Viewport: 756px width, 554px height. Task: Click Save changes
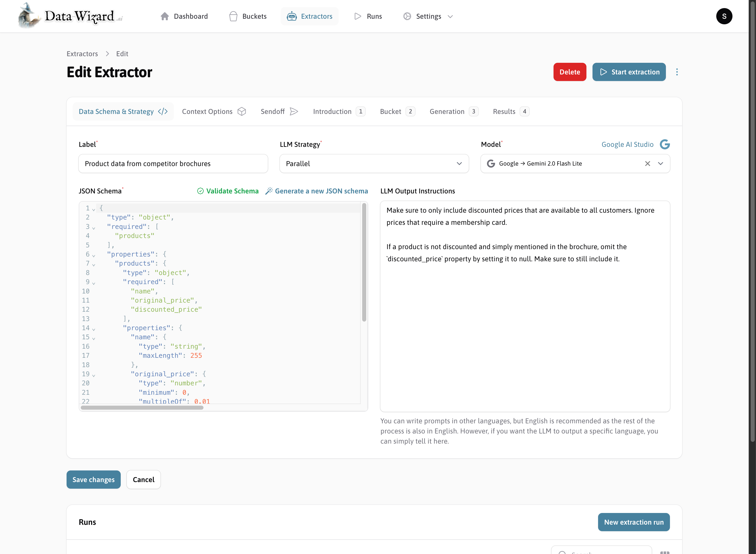(93, 480)
